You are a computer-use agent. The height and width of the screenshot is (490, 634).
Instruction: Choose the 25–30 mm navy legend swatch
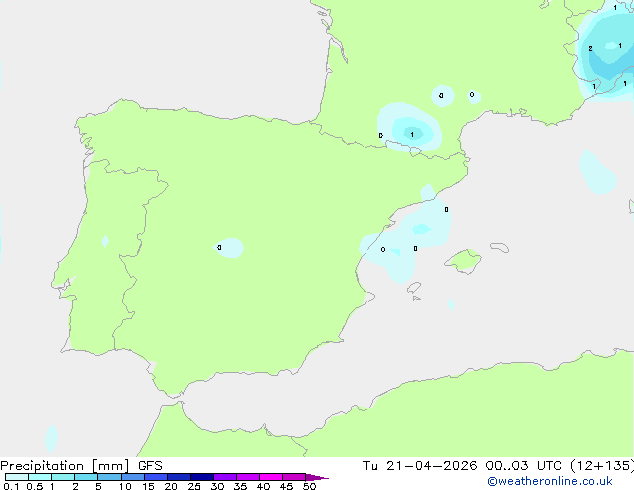pos(202,477)
